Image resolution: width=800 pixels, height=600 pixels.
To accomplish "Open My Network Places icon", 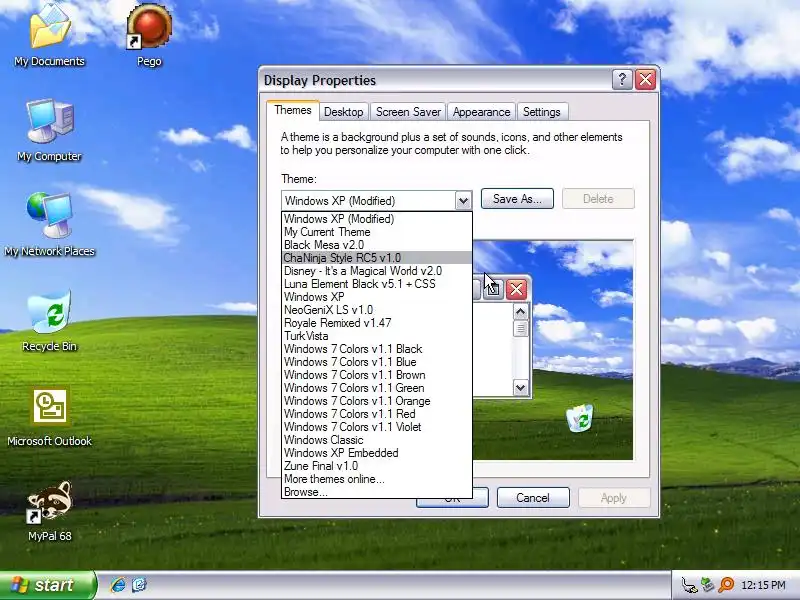I will pyautogui.click(x=49, y=224).
